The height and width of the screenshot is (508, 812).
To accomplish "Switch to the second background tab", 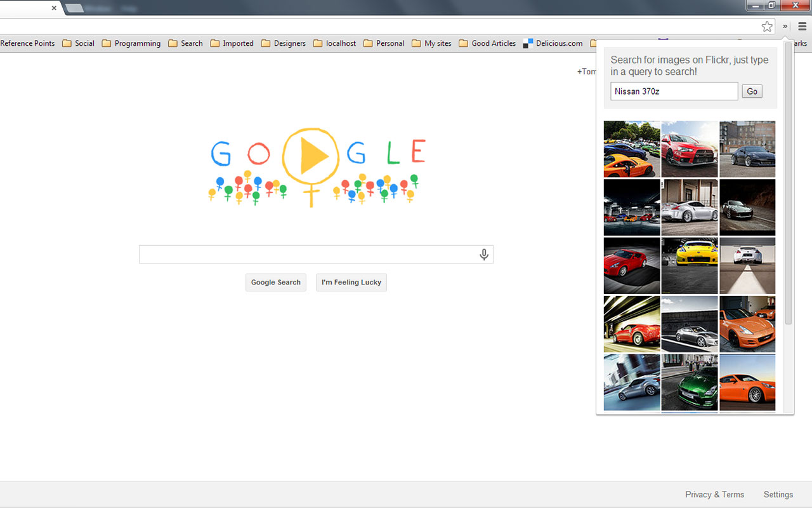I will point(75,8).
